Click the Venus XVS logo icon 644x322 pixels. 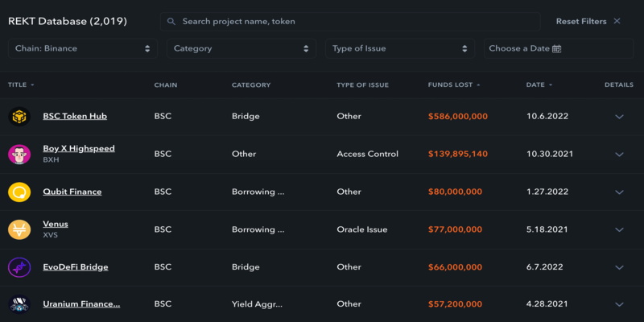point(19,229)
